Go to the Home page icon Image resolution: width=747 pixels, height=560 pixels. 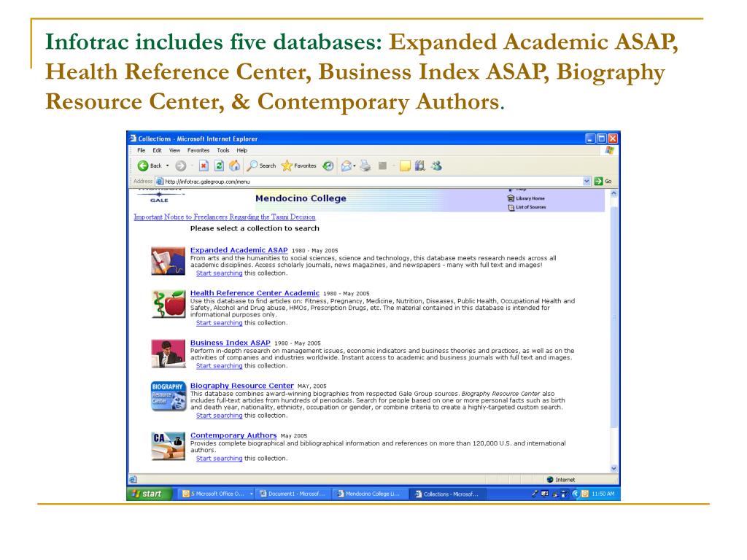click(234, 166)
